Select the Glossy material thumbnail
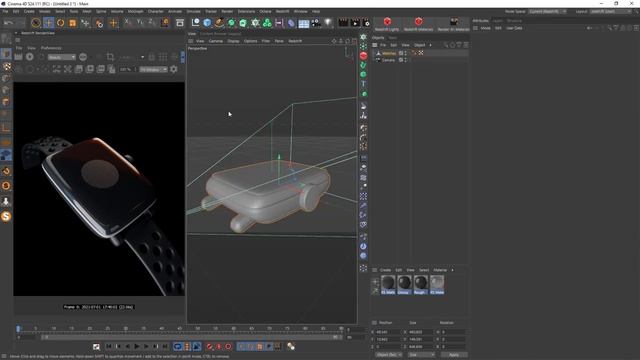Viewport: 640px width, 360px height. coord(404,284)
